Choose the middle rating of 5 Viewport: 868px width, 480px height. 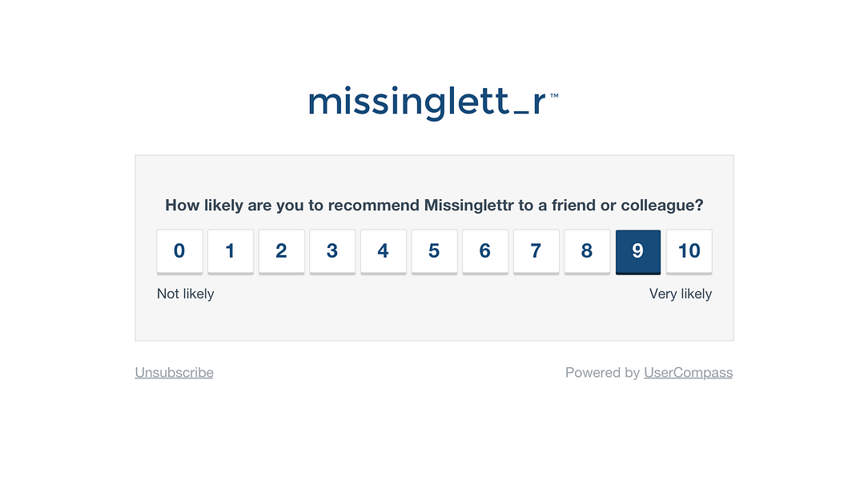tap(434, 251)
